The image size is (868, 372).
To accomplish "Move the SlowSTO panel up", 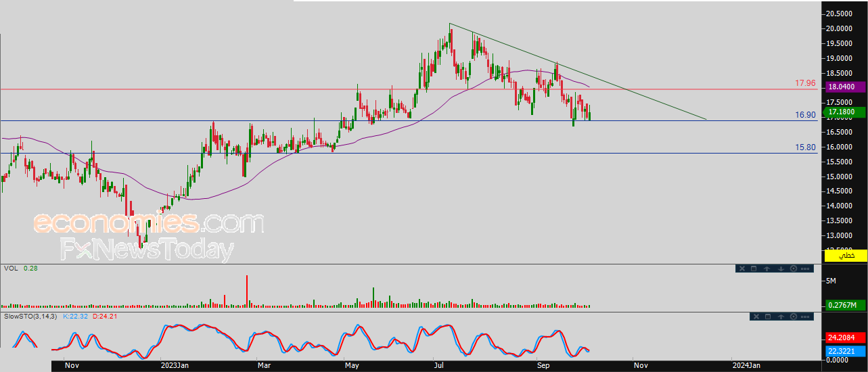I will point(781,317).
